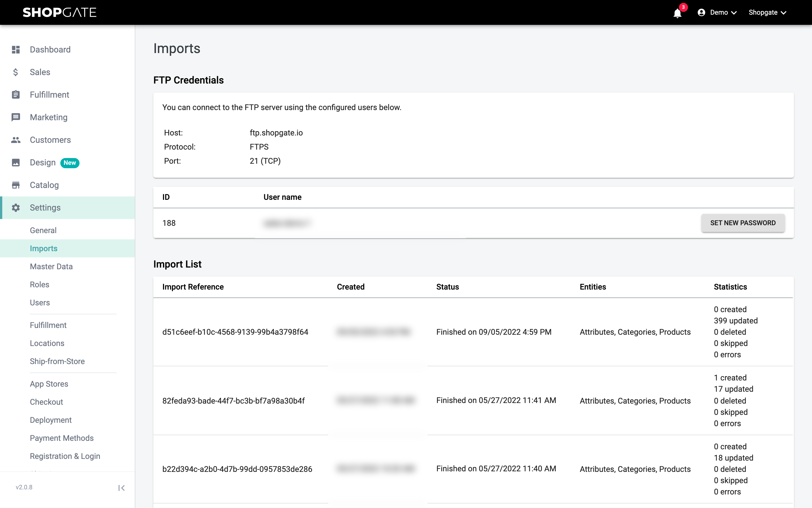Click the Demo user account icon
The height and width of the screenshot is (508, 812).
pos(701,12)
